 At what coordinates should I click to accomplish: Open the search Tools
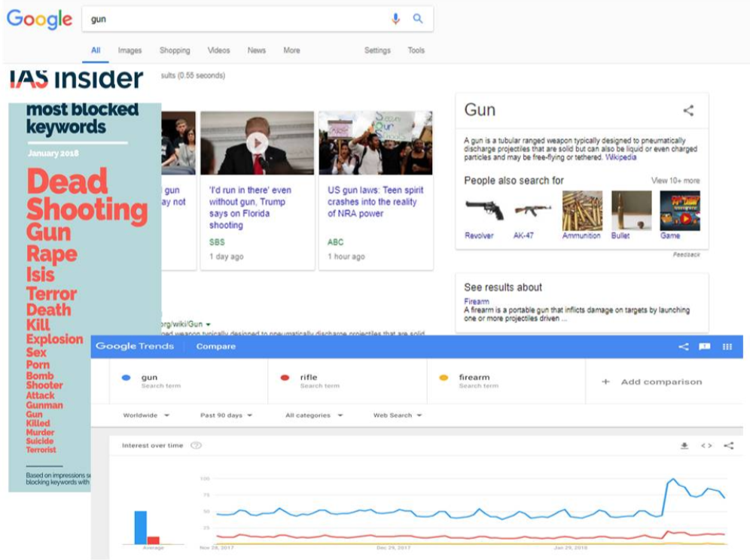416,50
